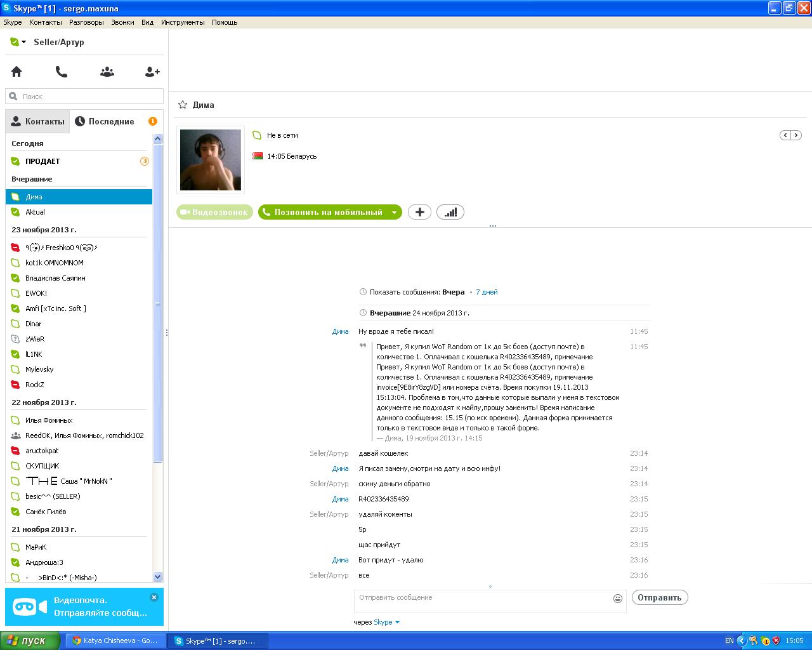Select the Mylevsky contact
812x650 pixels.
tap(79, 369)
